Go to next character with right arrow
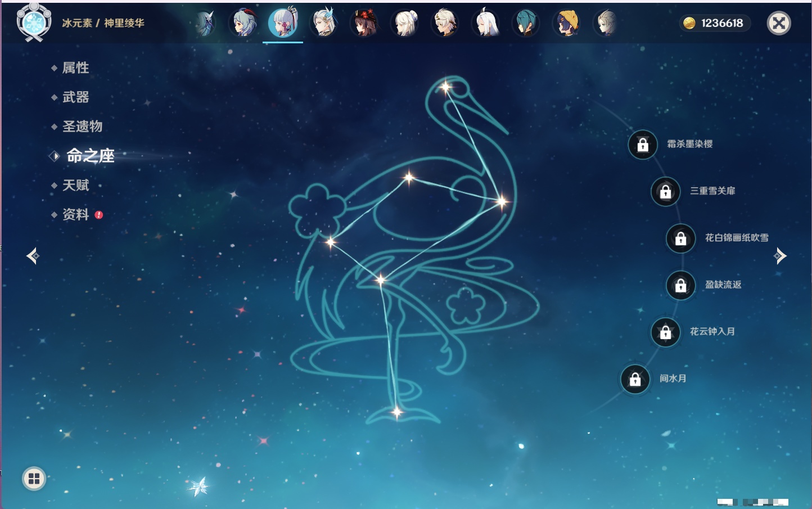 pos(780,256)
